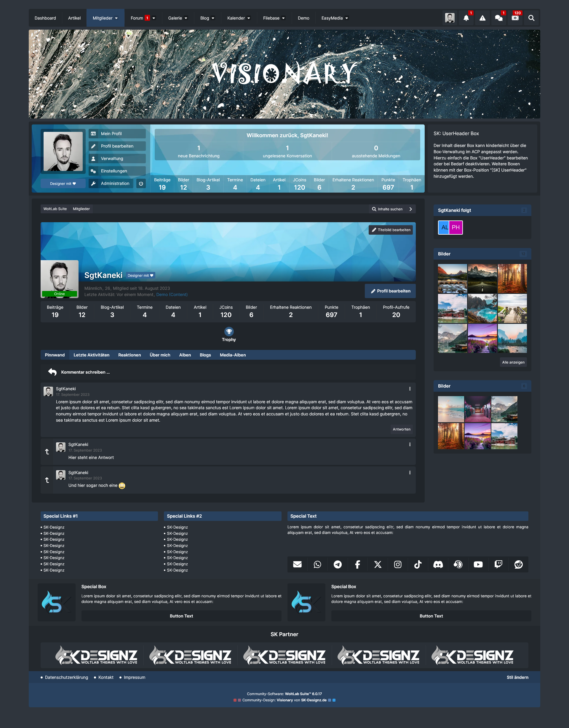The width and height of the screenshot is (569, 728).
Task: Open the conversations chat bubbles icon
Action: [x=499, y=18]
